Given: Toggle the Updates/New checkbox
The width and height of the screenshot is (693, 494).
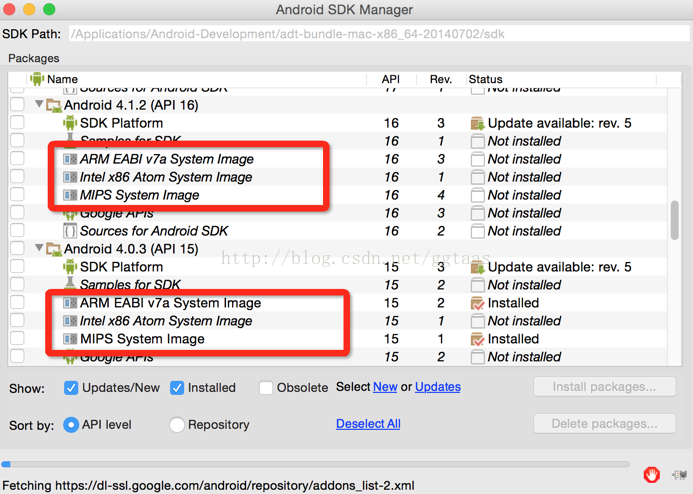Looking at the screenshot, I should [71, 388].
